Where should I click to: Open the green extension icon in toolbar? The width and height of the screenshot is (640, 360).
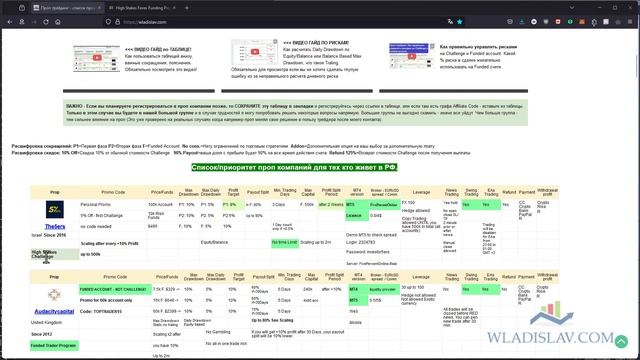570,22
